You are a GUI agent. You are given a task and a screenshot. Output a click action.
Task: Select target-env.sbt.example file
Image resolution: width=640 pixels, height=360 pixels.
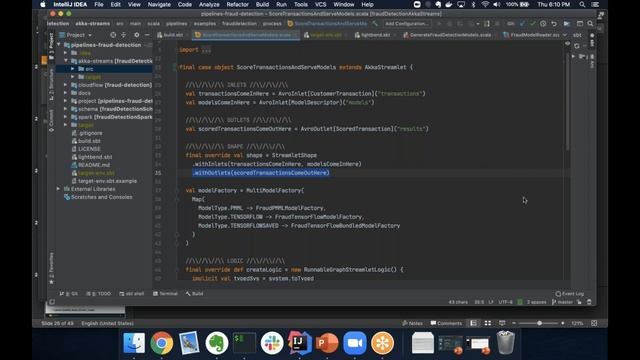104,181
